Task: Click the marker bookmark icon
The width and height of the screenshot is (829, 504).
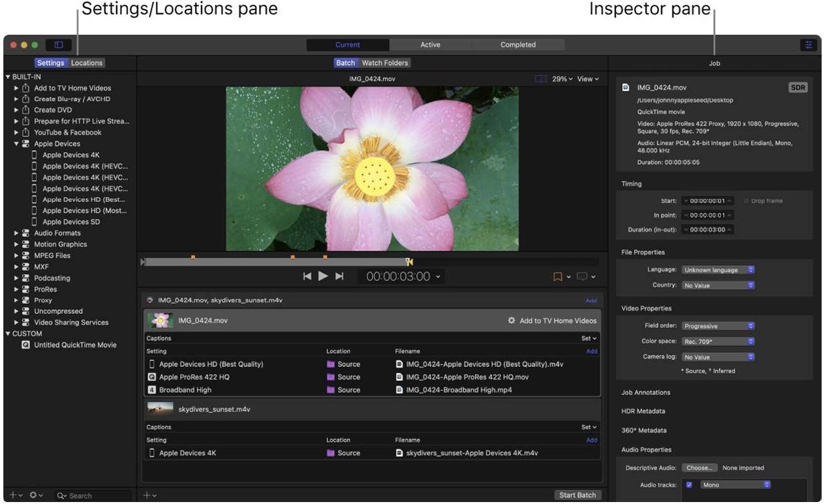Action: tap(557, 276)
